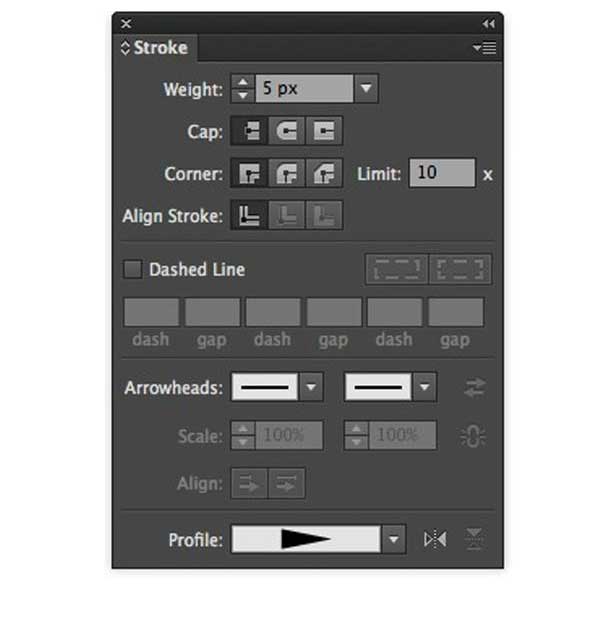The image size is (600, 640).
Task: Select the Butt Cap icon
Action: tap(249, 131)
